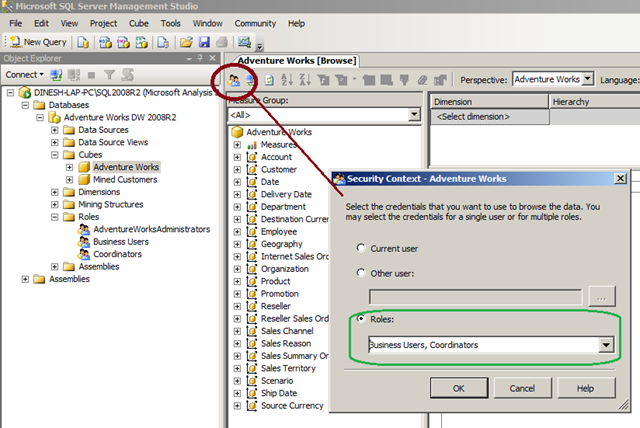Click the Change User icon in browser toolbar
Screen dimensions: 640x428
(x=234, y=80)
